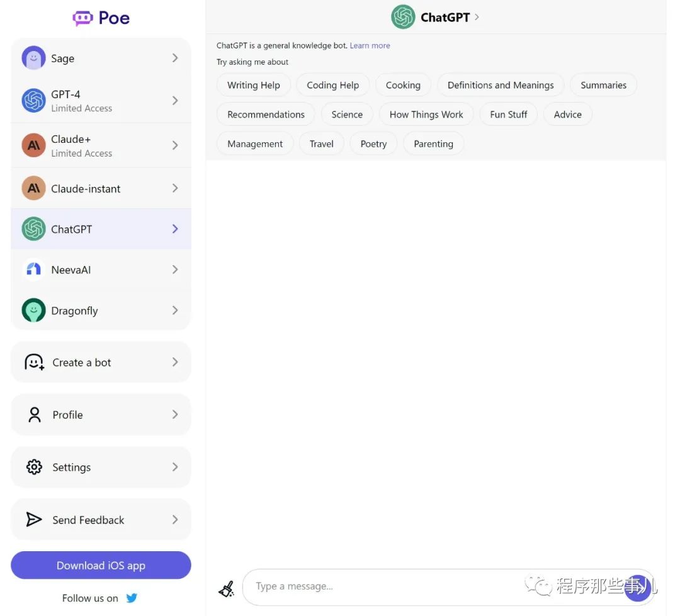Clear chat context with broom icon

point(227,589)
